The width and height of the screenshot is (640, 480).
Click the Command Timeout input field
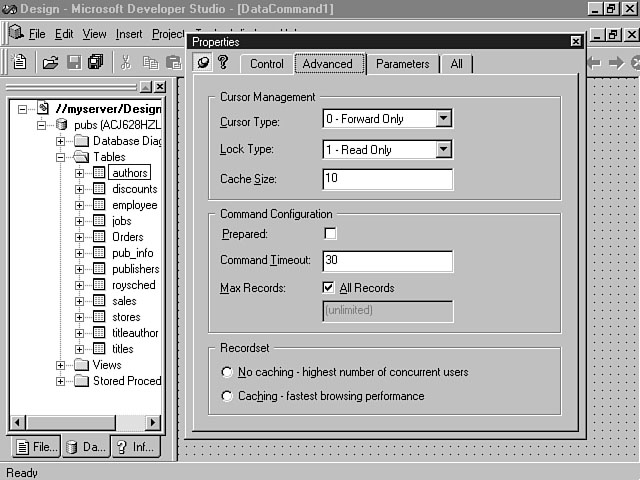pyautogui.click(x=387, y=260)
